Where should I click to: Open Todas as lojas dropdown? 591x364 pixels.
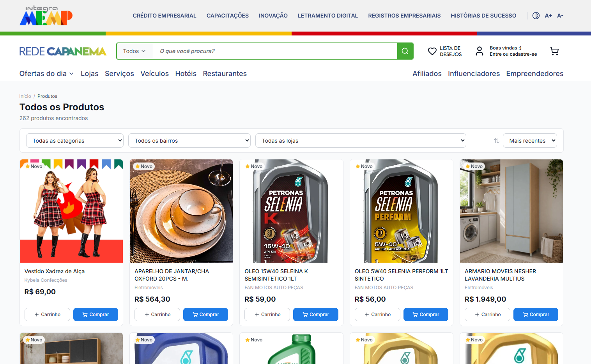[361, 141]
